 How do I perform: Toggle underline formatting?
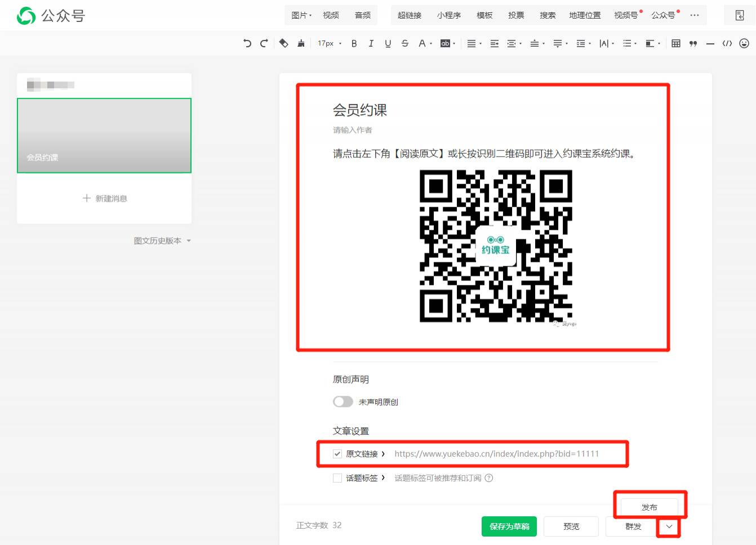[388, 43]
